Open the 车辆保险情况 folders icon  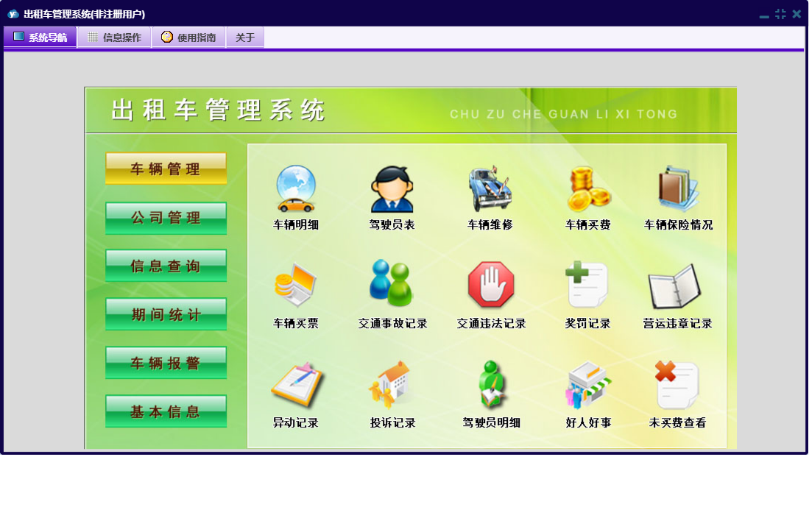(x=678, y=188)
